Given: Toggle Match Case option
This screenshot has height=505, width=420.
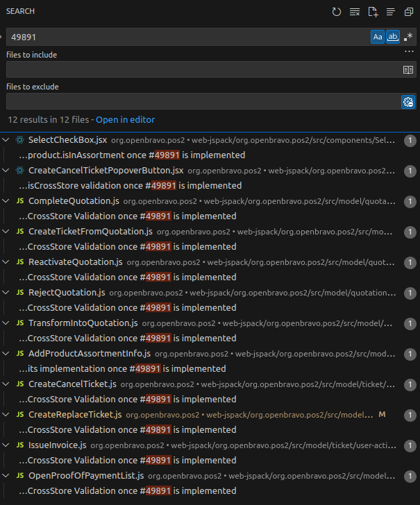Looking at the screenshot, I should [x=377, y=37].
